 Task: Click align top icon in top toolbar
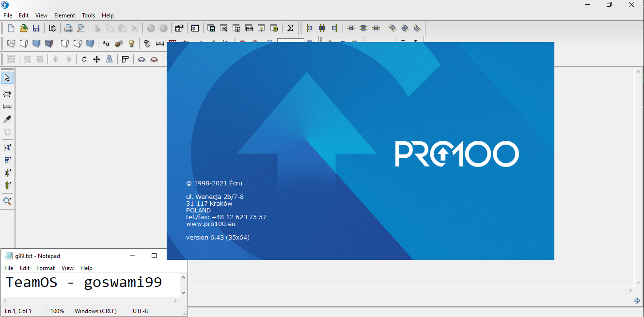tap(351, 28)
